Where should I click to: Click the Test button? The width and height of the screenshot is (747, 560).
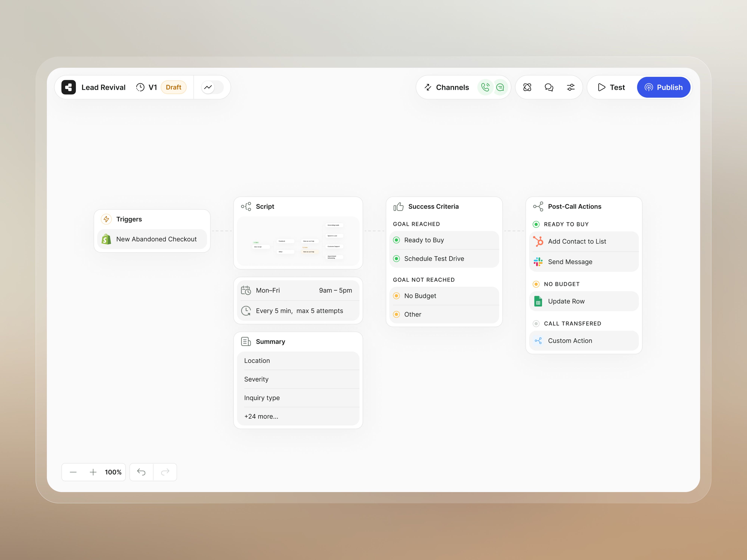[x=612, y=87]
